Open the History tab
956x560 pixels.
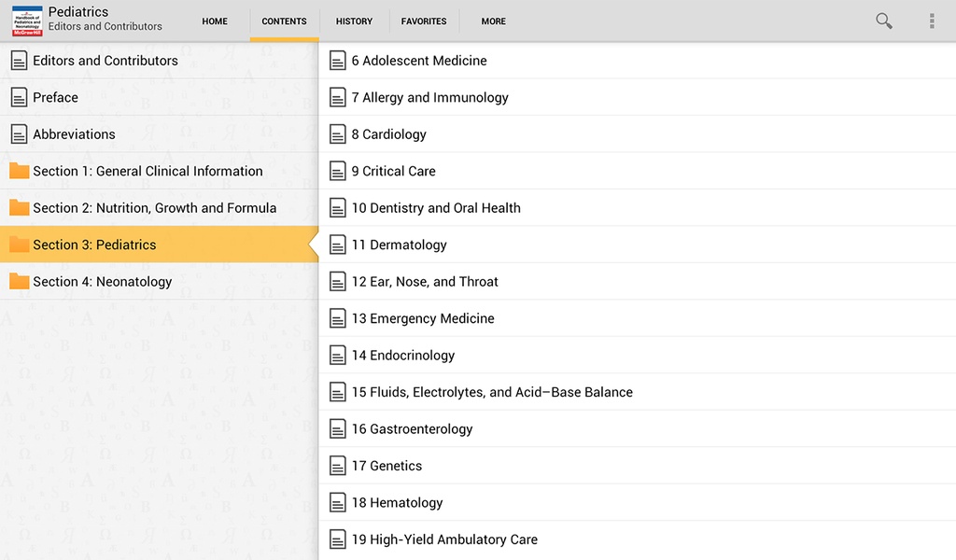pos(354,21)
